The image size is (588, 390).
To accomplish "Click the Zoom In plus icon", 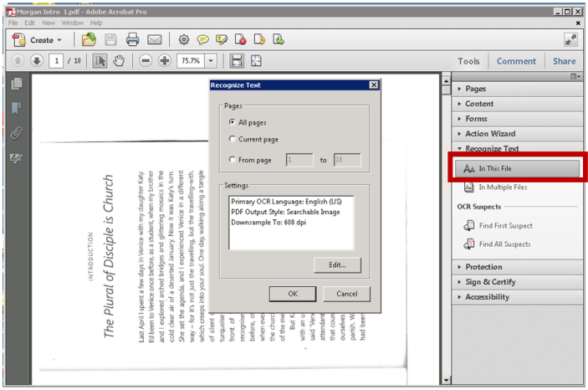I will (164, 61).
